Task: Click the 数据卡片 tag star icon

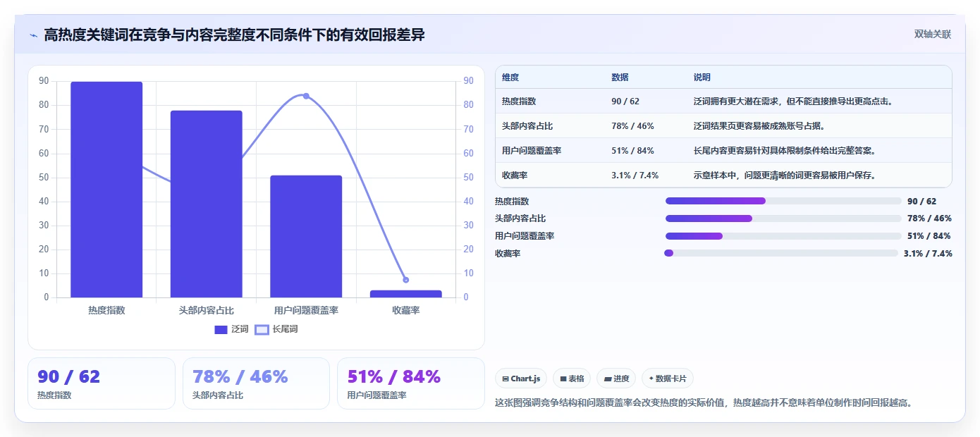Action: pyautogui.click(x=651, y=378)
